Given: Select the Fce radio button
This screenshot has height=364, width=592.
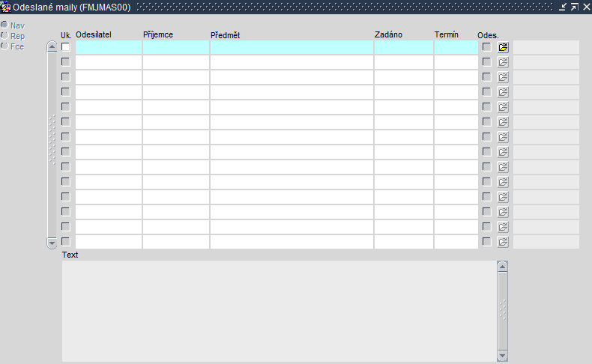Looking at the screenshot, I should (4, 46).
